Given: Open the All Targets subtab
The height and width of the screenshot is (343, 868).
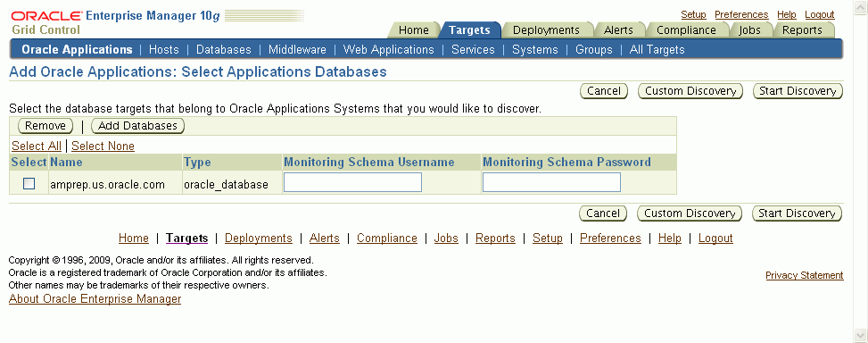Looking at the screenshot, I should pos(657,49).
